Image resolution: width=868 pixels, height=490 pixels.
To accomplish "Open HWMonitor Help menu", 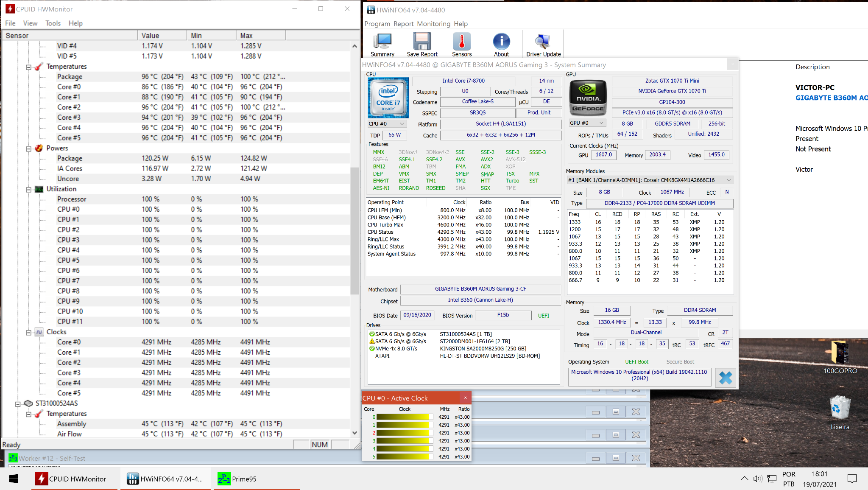I will point(75,23).
